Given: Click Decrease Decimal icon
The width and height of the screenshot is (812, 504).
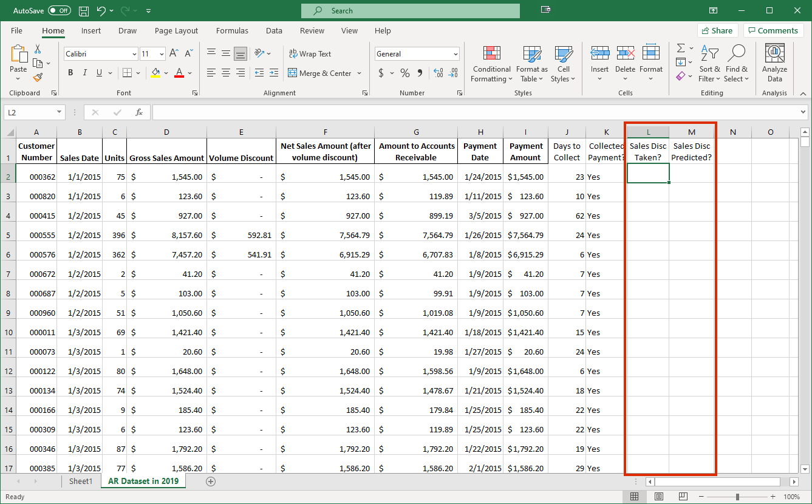Looking at the screenshot, I should 453,73.
